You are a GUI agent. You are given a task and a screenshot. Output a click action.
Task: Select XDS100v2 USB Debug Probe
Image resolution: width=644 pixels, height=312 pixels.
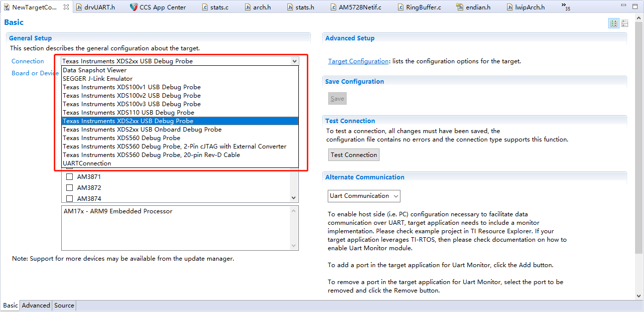(180, 96)
